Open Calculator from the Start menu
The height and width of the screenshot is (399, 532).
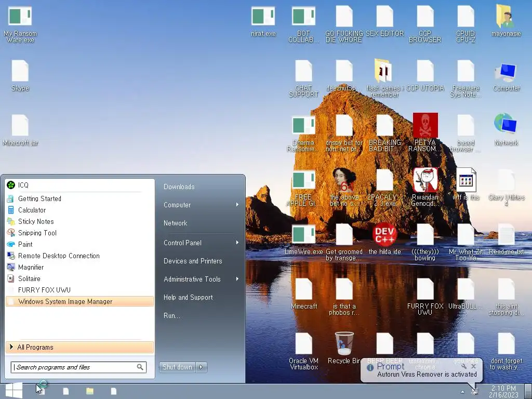point(79,210)
